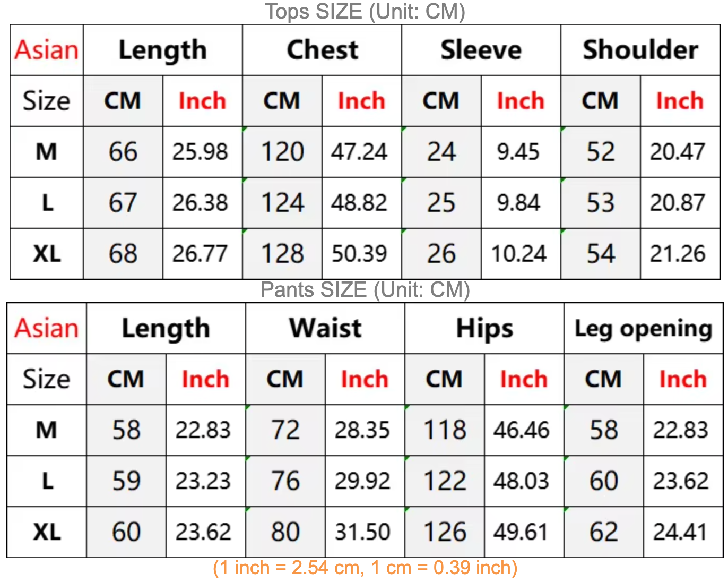This screenshot has height=582, width=728.
Task: Click the 47.24 chest inch cell
Action: [x=360, y=152]
